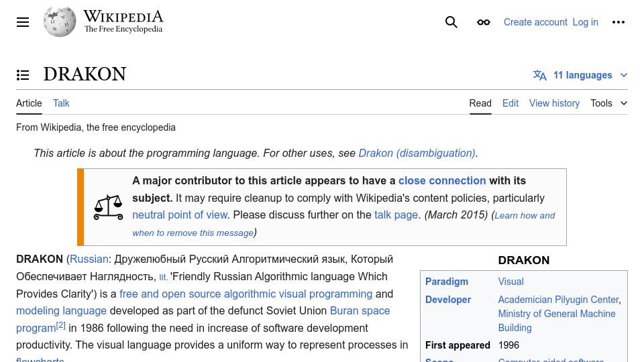Screen dimensions: 644x362
Task: Open the Paradigm infobox label link
Action: click(x=447, y=282)
